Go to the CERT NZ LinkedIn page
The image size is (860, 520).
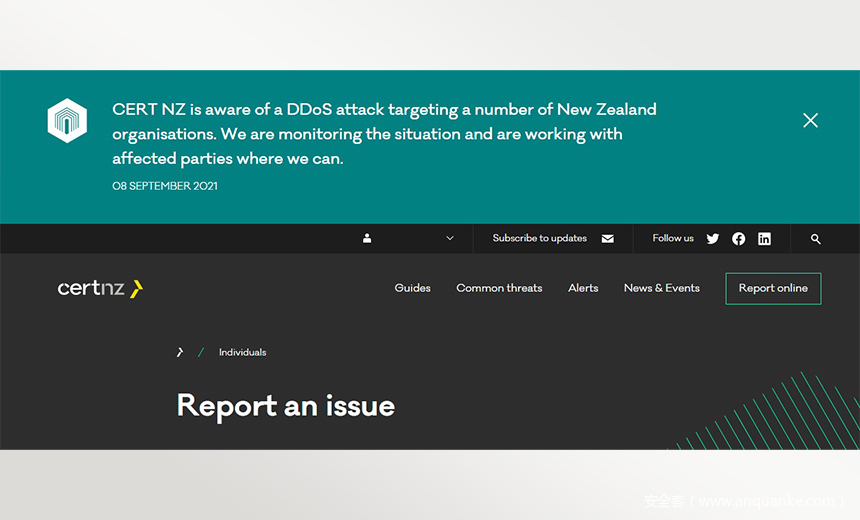point(764,239)
